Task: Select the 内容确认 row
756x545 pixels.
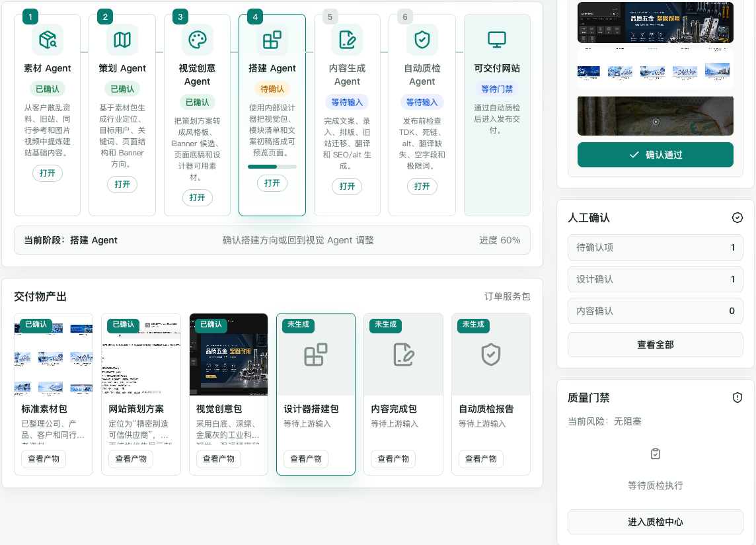Action: [x=656, y=312]
